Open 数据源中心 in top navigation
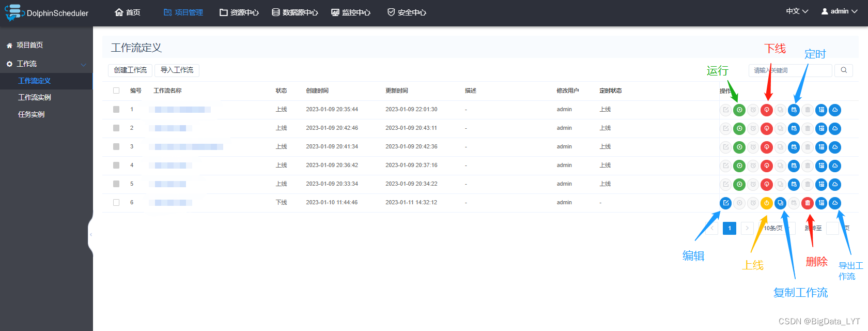Screen dimensions: 868x331 (x=295, y=12)
